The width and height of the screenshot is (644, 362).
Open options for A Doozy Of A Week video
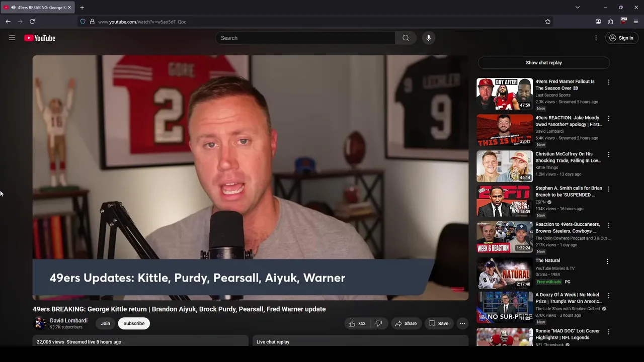pyautogui.click(x=608, y=296)
